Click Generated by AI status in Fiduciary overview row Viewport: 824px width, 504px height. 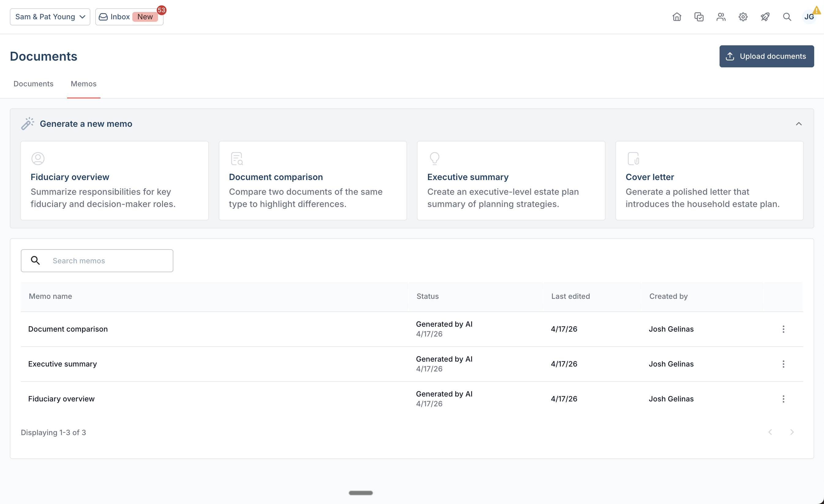[444, 394]
